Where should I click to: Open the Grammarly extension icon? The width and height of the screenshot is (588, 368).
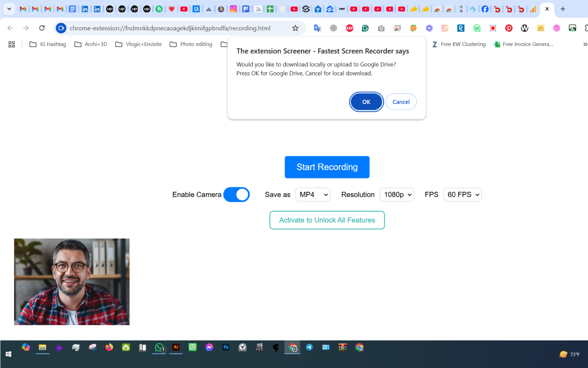tap(365, 28)
